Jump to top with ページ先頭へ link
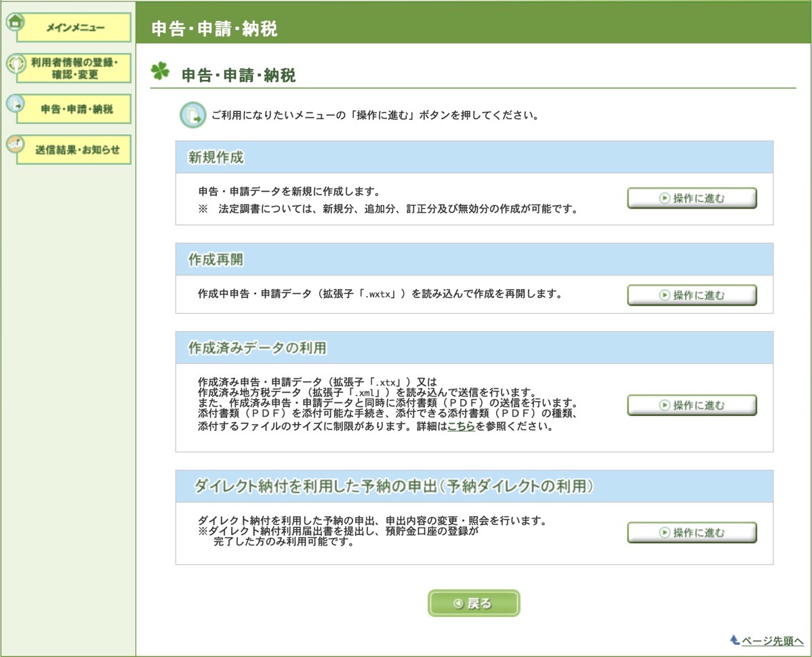The height and width of the screenshot is (657, 812). pos(772,641)
